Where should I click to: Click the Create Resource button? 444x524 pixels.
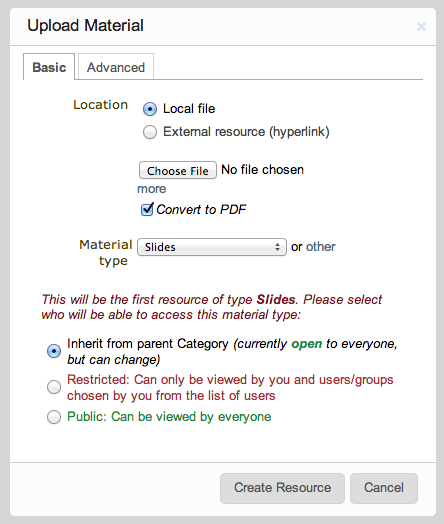(x=282, y=488)
